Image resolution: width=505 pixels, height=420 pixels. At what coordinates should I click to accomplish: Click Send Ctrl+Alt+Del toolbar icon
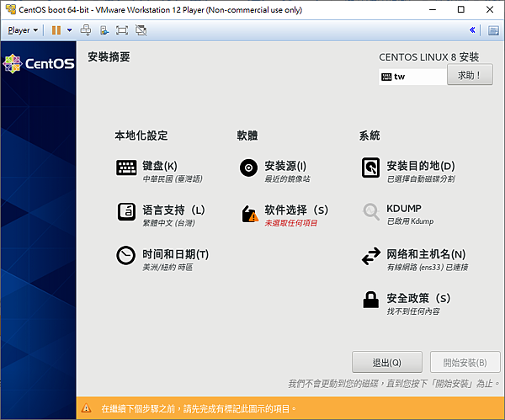tap(86, 30)
